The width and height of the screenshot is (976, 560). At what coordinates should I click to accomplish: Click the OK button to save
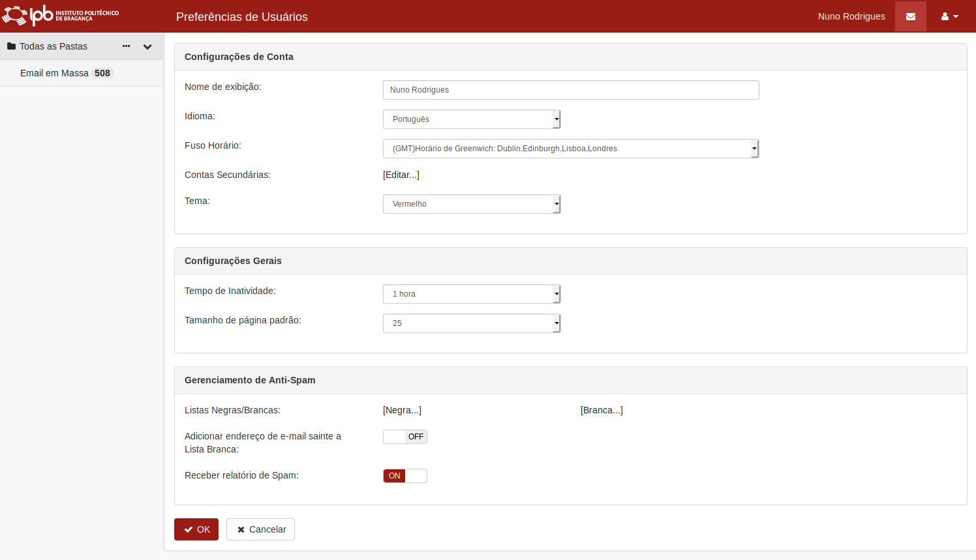point(196,529)
